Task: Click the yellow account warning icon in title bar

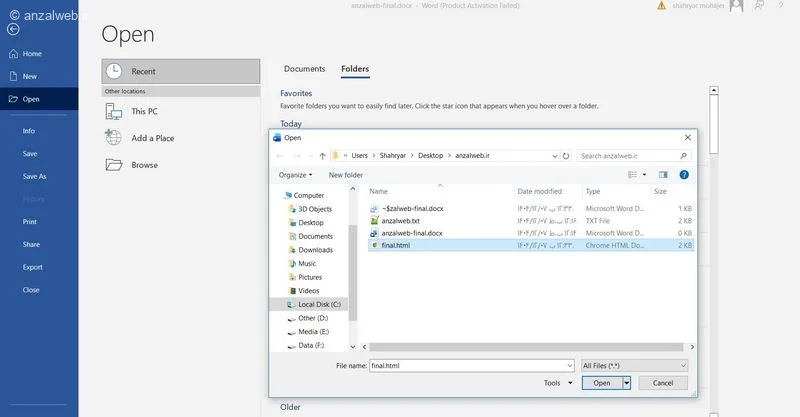Action: [x=662, y=6]
